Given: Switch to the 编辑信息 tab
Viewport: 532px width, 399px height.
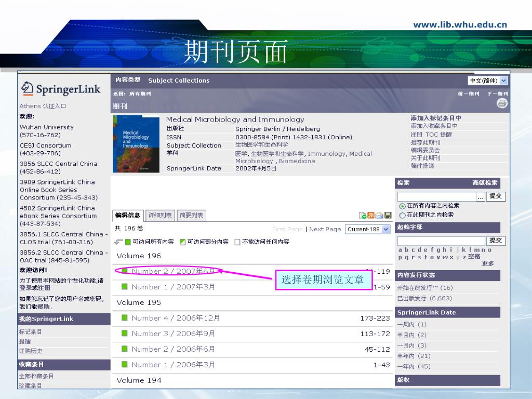Looking at the screenshot, I should coord(128,216).
